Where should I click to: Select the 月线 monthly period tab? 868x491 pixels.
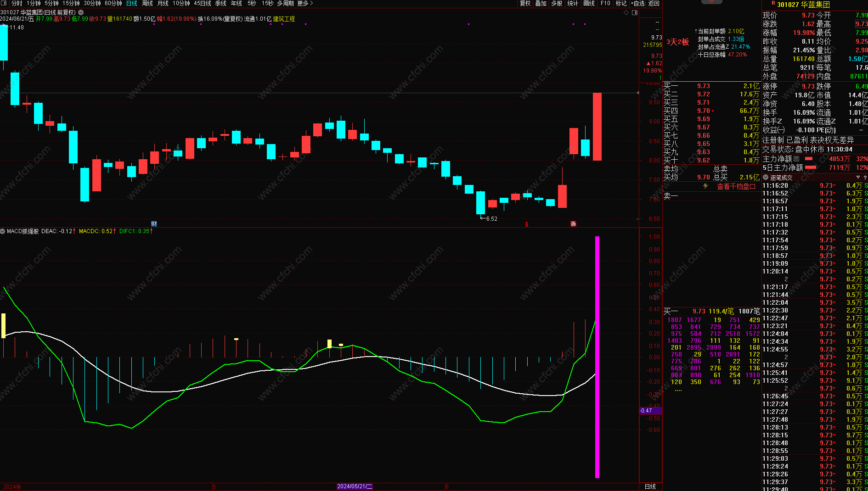click(163, 3)
